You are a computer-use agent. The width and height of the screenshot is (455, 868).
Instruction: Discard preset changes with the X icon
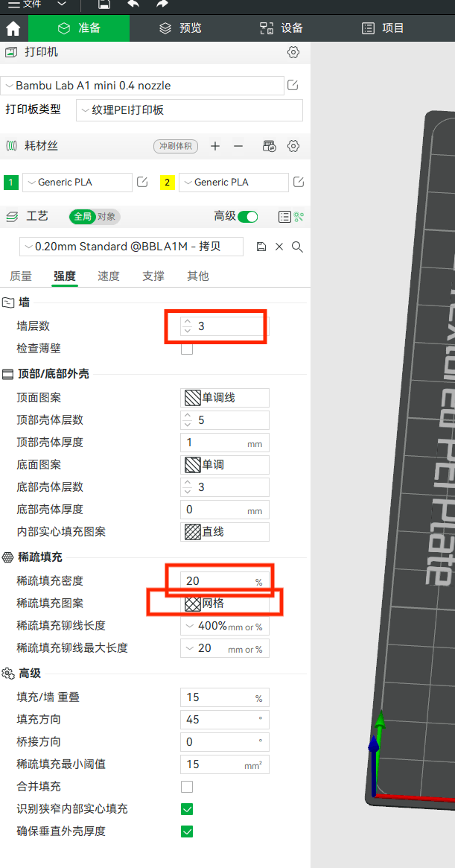point(279,247)
